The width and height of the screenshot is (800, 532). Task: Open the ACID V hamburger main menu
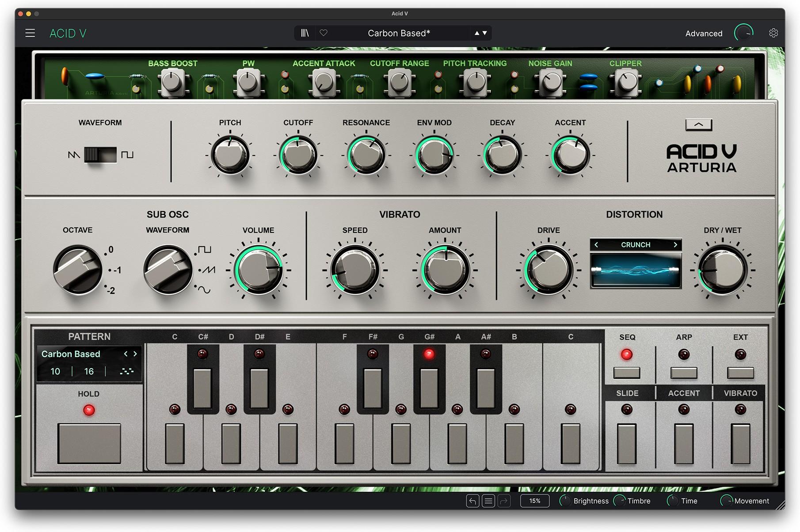click(30, 33)
